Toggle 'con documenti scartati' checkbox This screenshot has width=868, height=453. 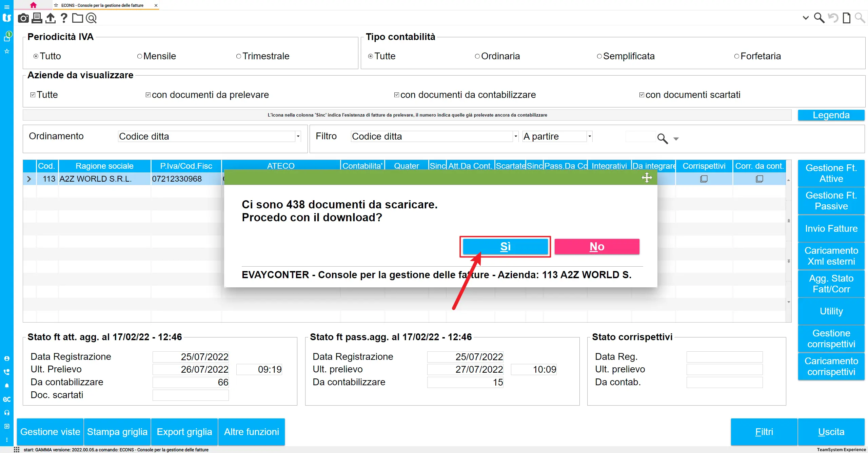(x=642, y=95)
